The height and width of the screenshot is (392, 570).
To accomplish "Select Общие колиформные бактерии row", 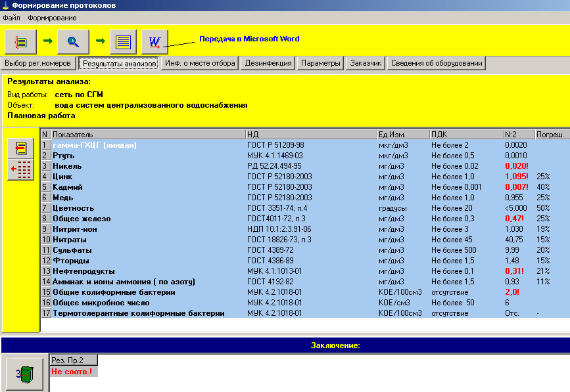I will click(305, 293).
